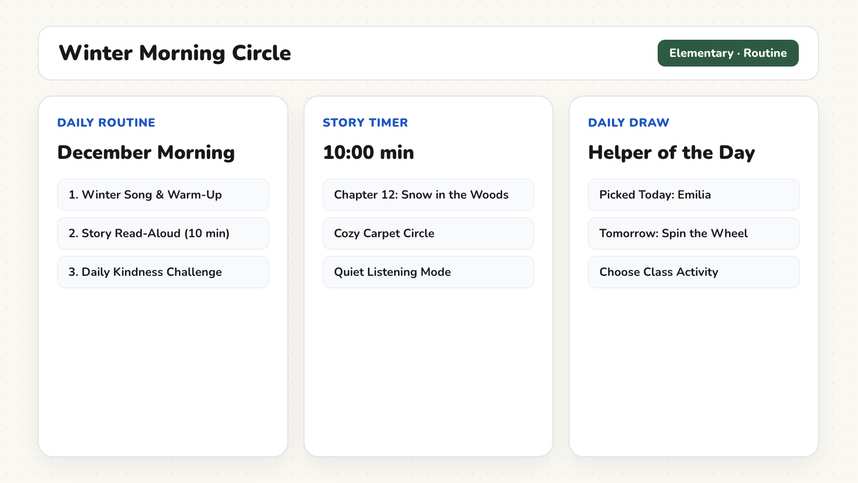The height and width of the screenshot is (483, 858).
Task: Select the 3. Daily Kindness Challenge item
Action: click(163, 272)
